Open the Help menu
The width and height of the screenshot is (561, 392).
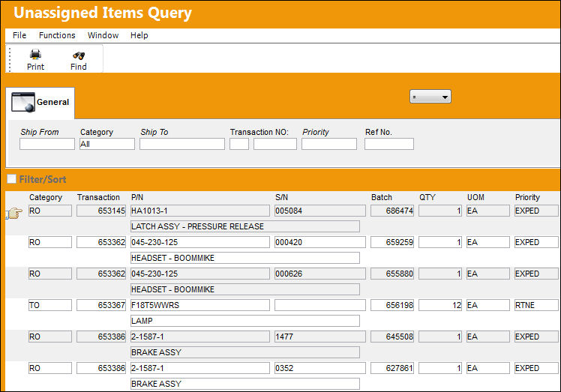click(139, 35)
